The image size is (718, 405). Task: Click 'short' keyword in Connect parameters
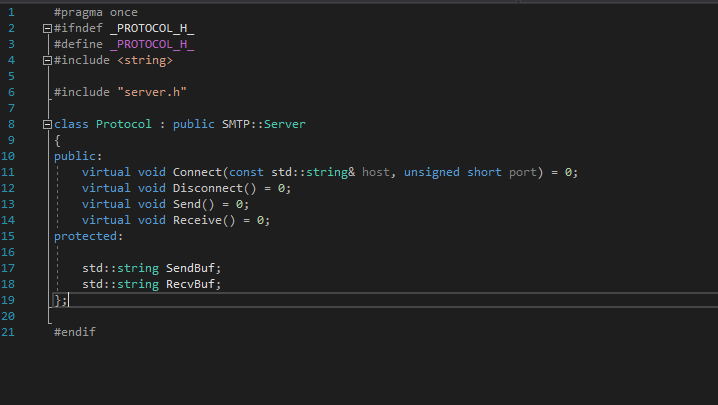(484, 172)
